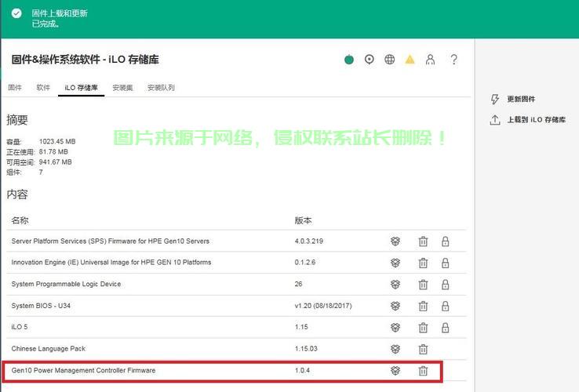Click the power status icon in header
579x392 pixels.
[x=349, y=60]
